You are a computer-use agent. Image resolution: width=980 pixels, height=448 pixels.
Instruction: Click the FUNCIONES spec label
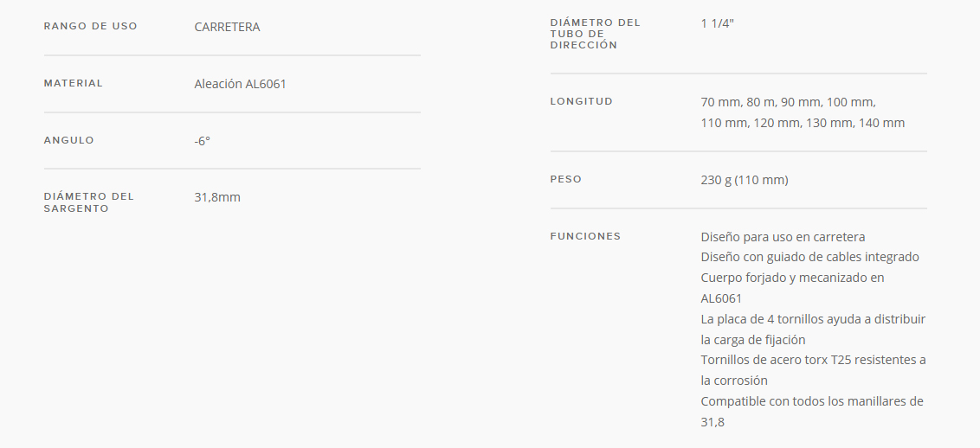click(x=585, y=236)
